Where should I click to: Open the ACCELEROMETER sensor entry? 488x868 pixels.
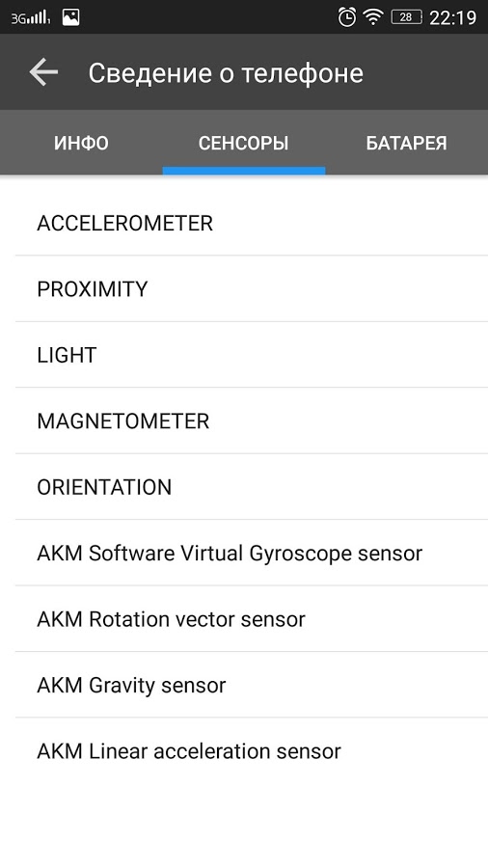click(x=244, y=223)
